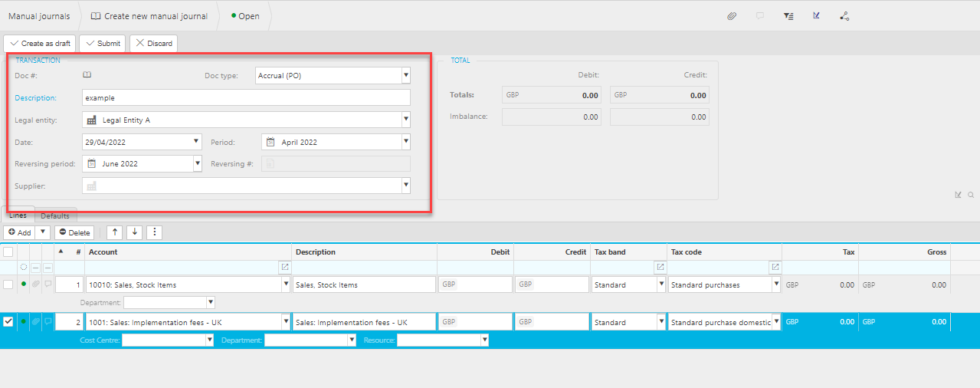Switch to the Defaults tab
The width and height of the screenshot is (980, 388).
55,216
